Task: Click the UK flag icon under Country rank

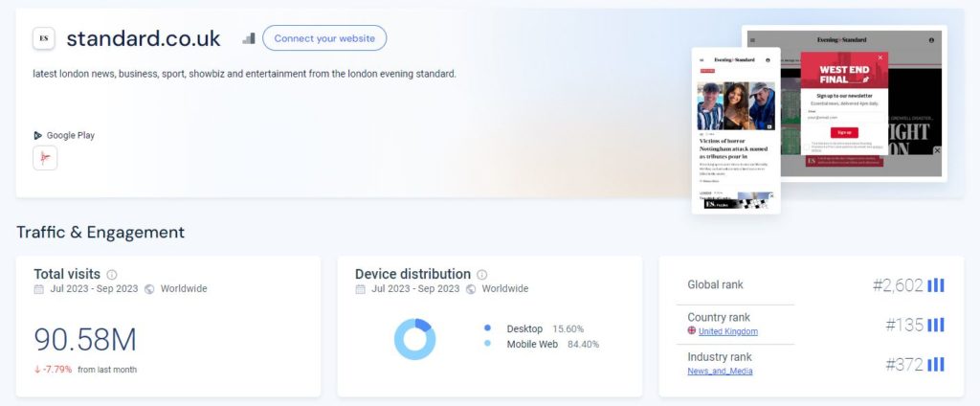Action: click(x=692, y=331)
